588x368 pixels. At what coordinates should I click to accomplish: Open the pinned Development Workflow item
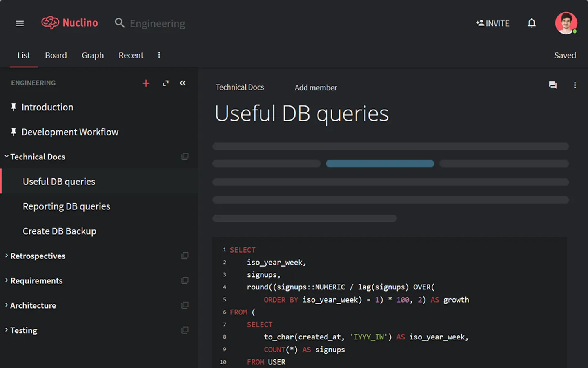coord(70,132)
